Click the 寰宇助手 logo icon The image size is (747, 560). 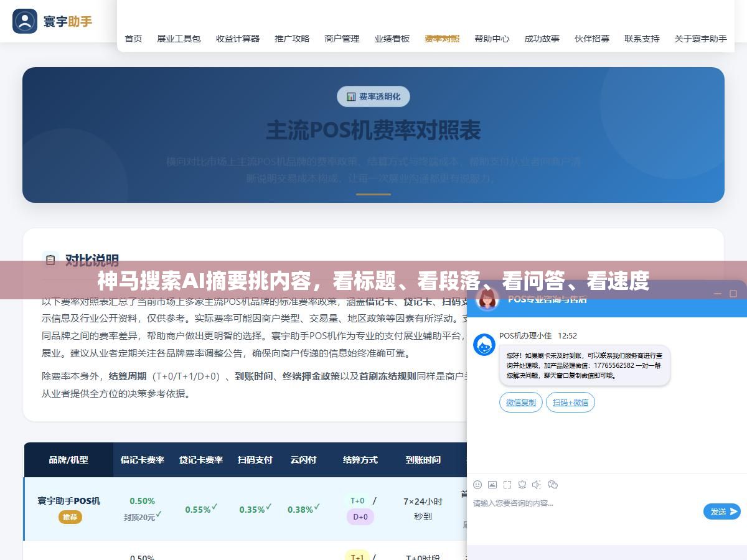click(x=25, y=21)
